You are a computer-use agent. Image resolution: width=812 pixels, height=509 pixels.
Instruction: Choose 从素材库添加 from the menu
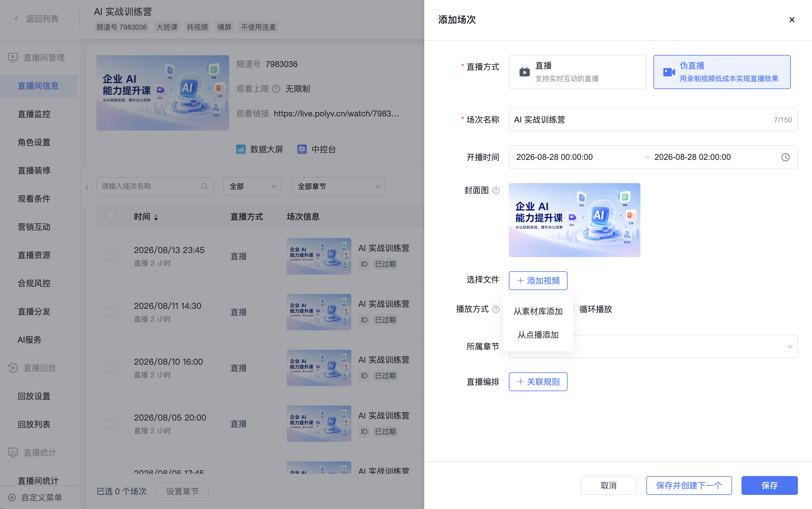pos(538,312)
